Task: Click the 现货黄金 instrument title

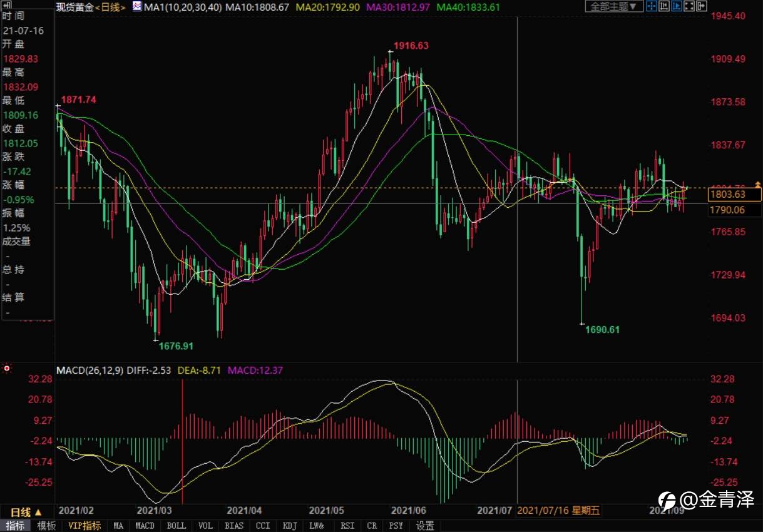Action: click(74, 7)
